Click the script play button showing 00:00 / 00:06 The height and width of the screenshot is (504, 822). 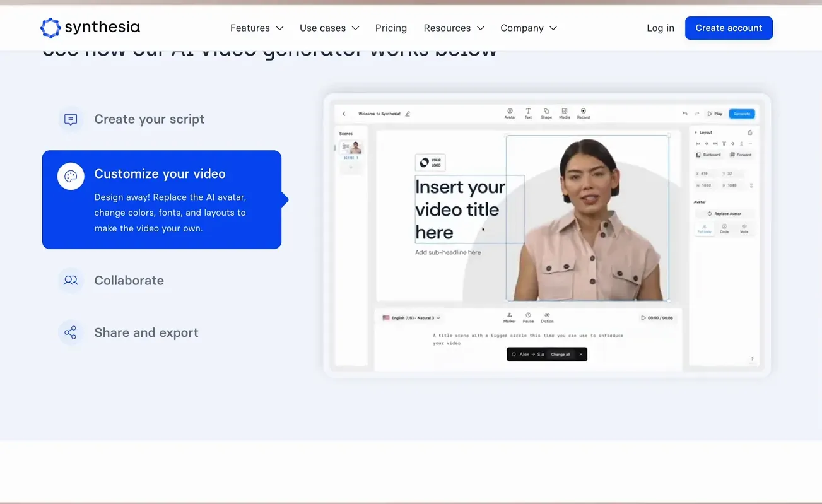coord(657,318)
